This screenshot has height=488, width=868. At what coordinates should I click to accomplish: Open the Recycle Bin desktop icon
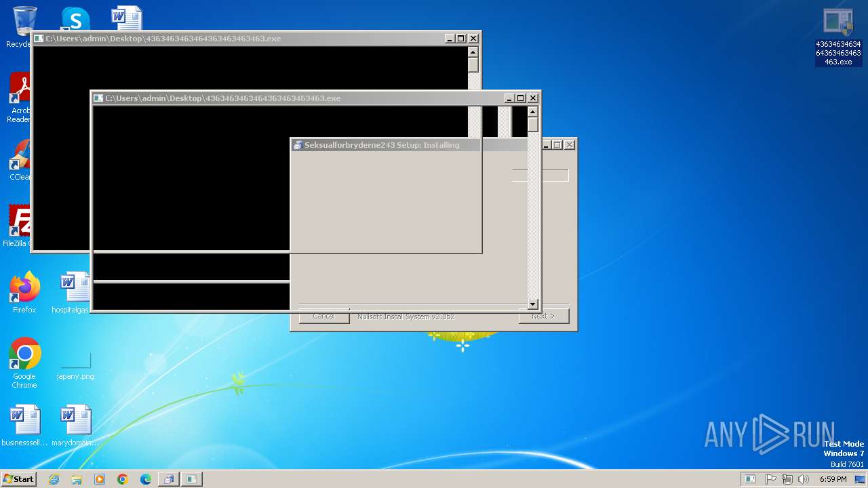click(x=24, y=26)
